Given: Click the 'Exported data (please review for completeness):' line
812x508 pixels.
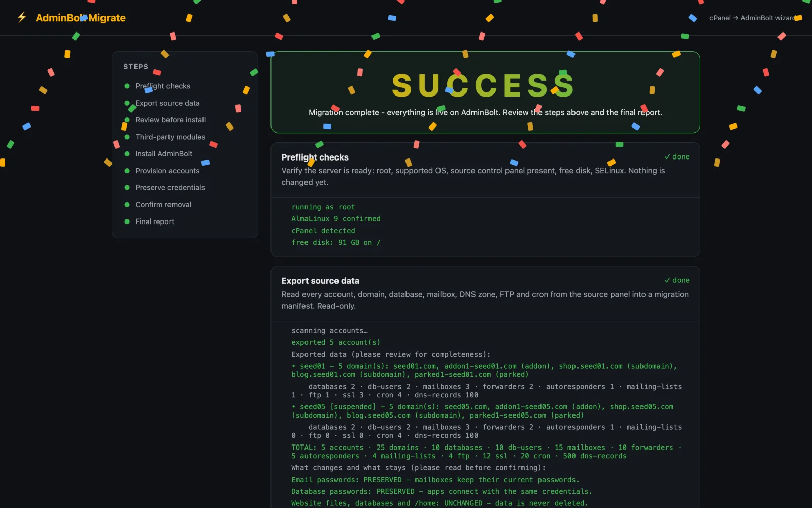Looking at the screenshot, I should coord(391,355).
